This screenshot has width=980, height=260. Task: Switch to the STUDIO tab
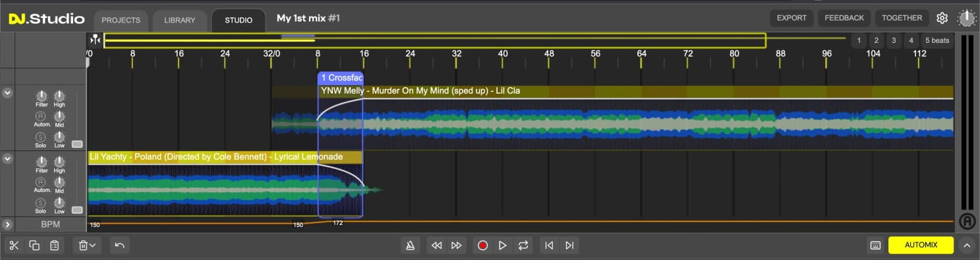coord(238,20)
